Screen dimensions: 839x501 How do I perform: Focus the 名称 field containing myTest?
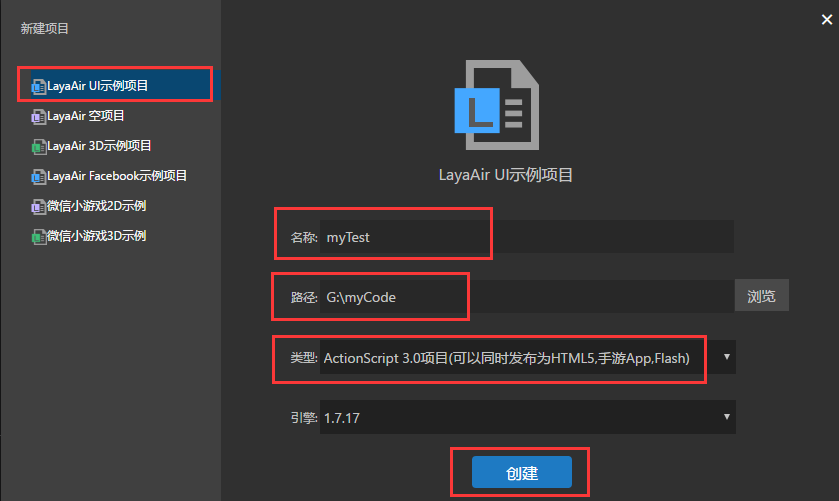click(x=527, y=237)
